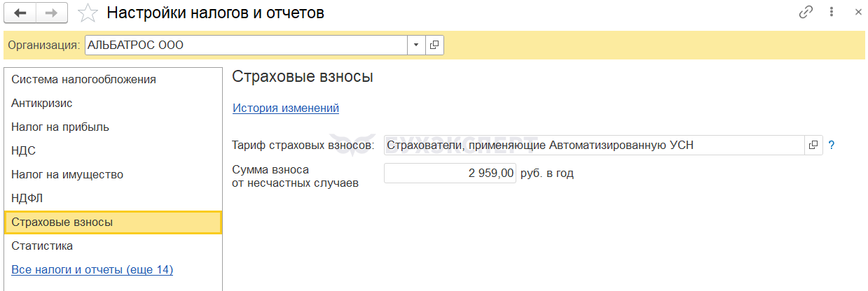Open НДФЛ settings section

pyautogui.click(x=27, y=198)
